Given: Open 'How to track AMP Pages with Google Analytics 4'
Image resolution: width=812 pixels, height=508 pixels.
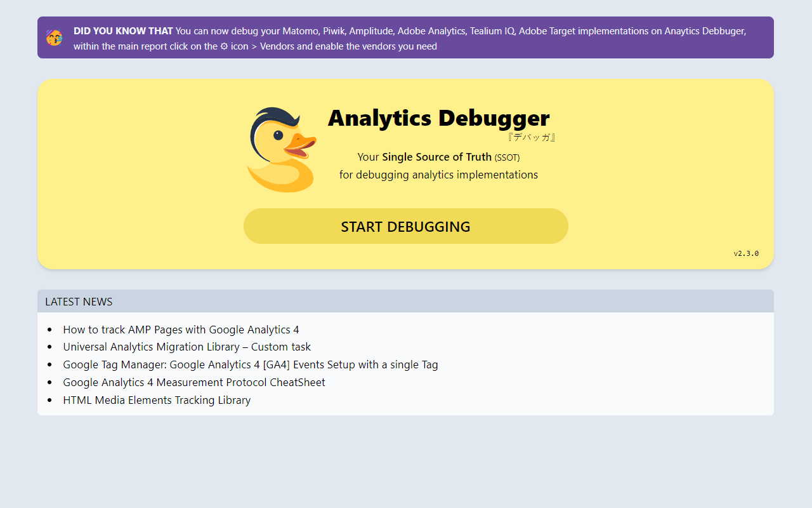Looking at the screenshot, I should point(181,330).
